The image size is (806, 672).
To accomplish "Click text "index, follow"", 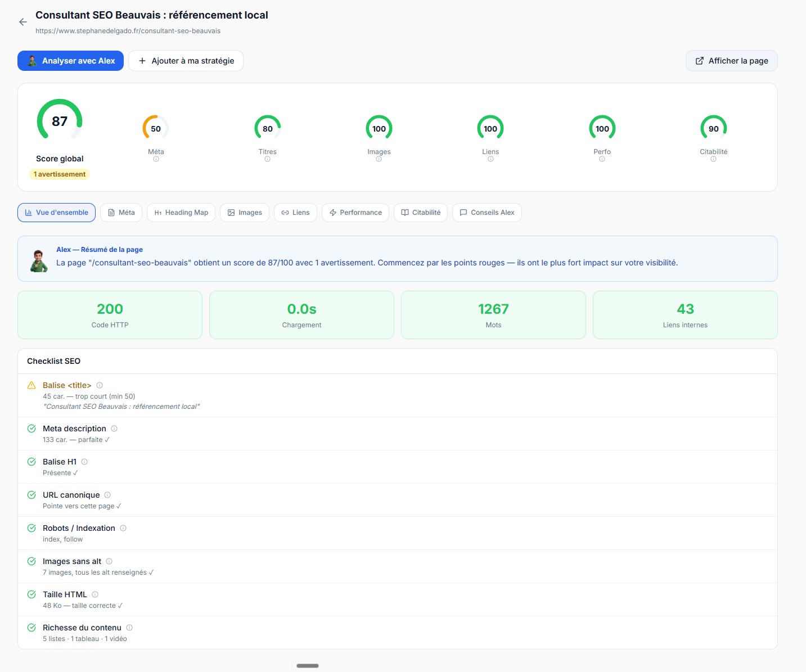I will (62, 539).
